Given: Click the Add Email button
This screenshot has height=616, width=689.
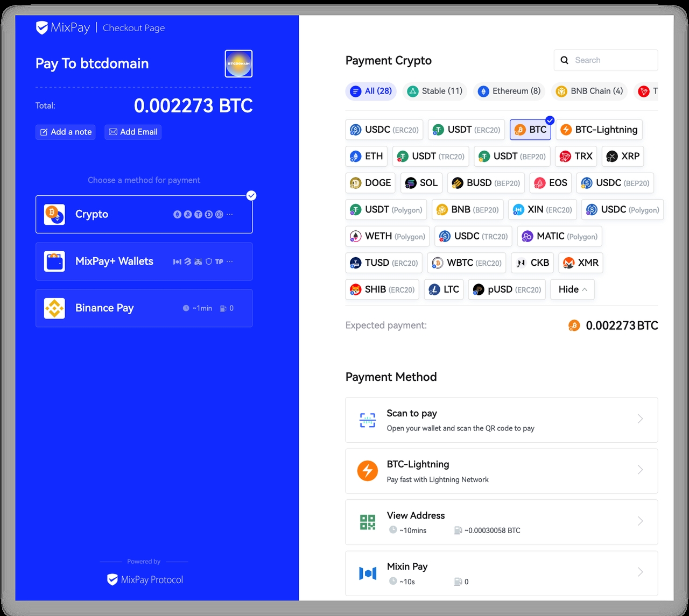Looking at the screenshot, I should tap(133, 132).
